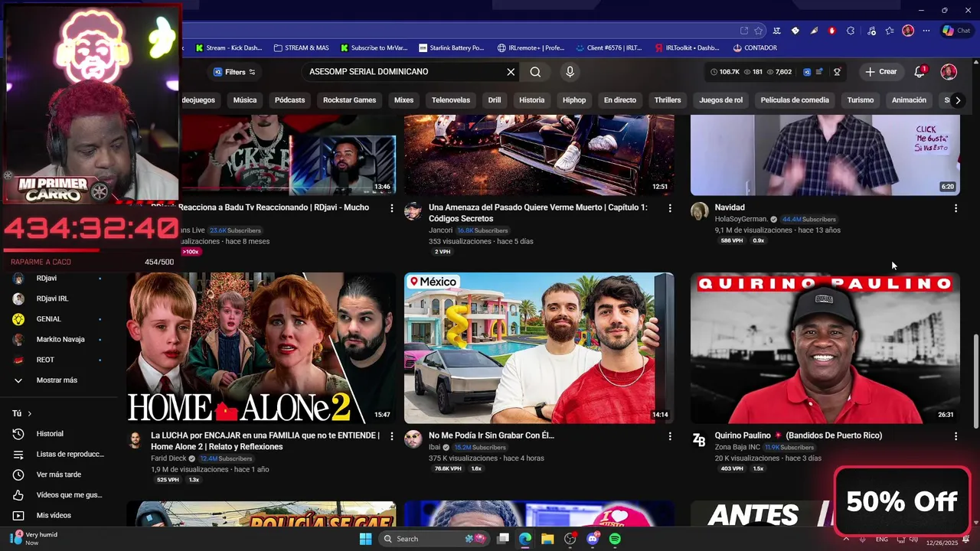The height and width of the screenshot is (551, 980).
Task: Click the YouTube search magnifier button
Action: [x=535, y=72]
